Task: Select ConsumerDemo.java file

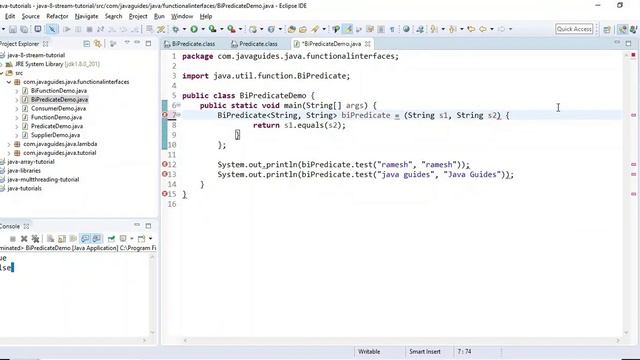Action: click(x=58, y=109)
